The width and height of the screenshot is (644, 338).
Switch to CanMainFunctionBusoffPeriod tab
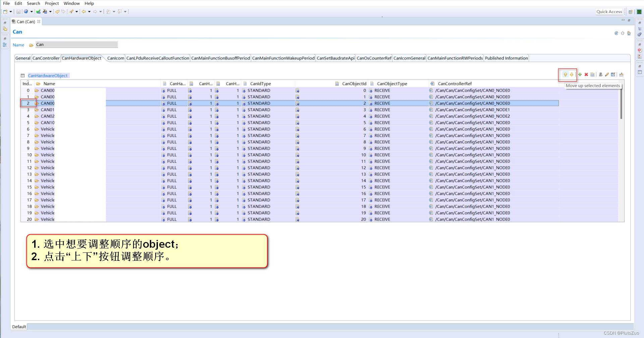coord(221,58)
